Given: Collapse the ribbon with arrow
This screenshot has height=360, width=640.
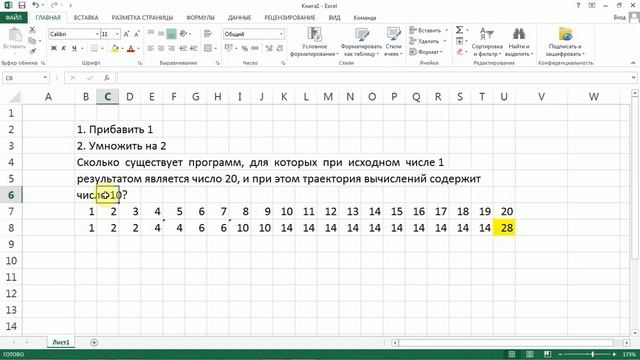Looking at the screenshot, I should tap(633, 63).
